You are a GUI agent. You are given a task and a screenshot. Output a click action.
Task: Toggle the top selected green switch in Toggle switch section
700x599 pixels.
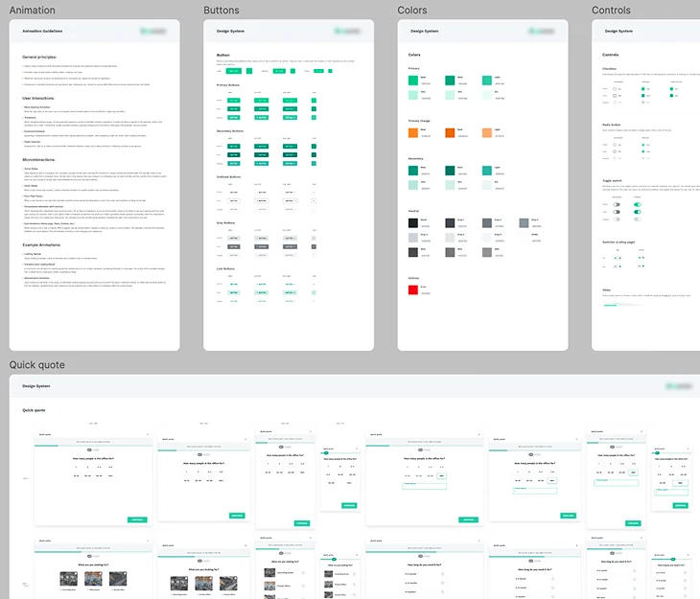[x=637, y=205]
